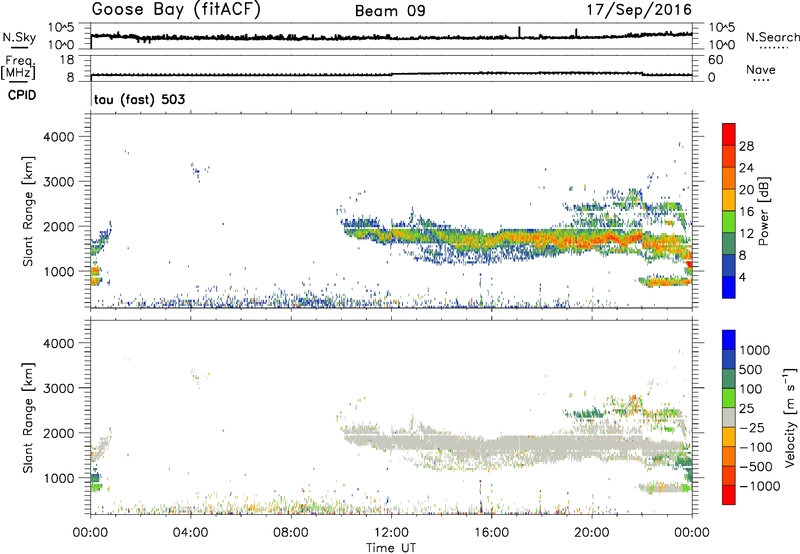Click the light green Power segment between 12 and 16

729,222
